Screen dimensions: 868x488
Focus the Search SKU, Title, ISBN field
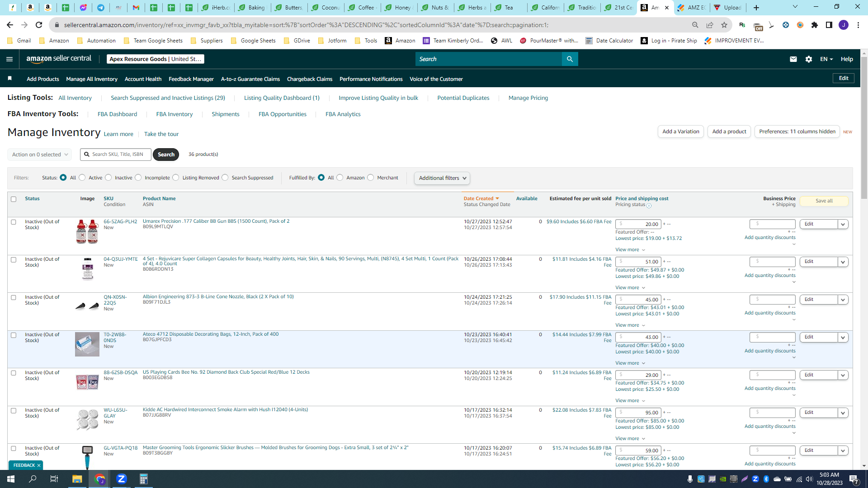(x=116, y=155)
